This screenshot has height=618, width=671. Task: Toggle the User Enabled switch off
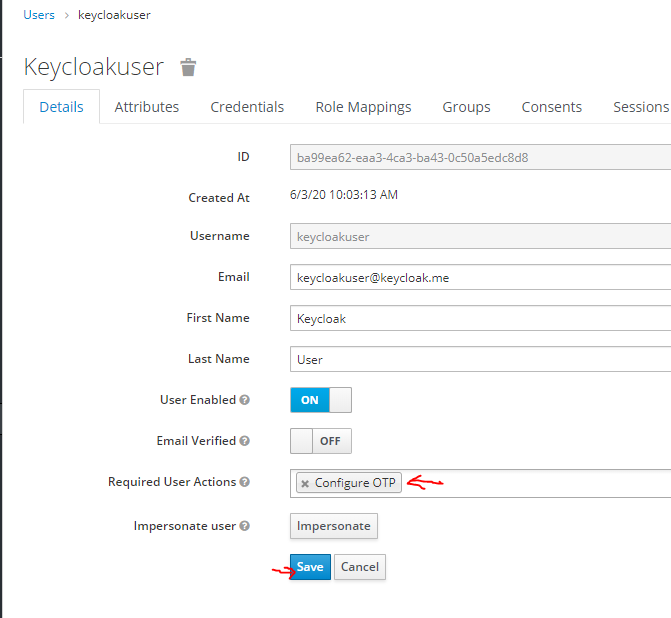tap(320, 400)
